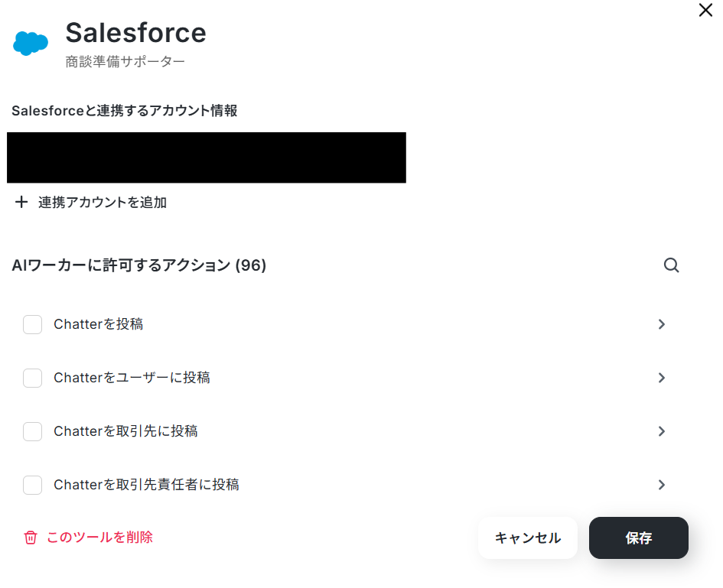Click the chevron beside Chatterを取引先責任者に投稿

[x=662, y=485]
